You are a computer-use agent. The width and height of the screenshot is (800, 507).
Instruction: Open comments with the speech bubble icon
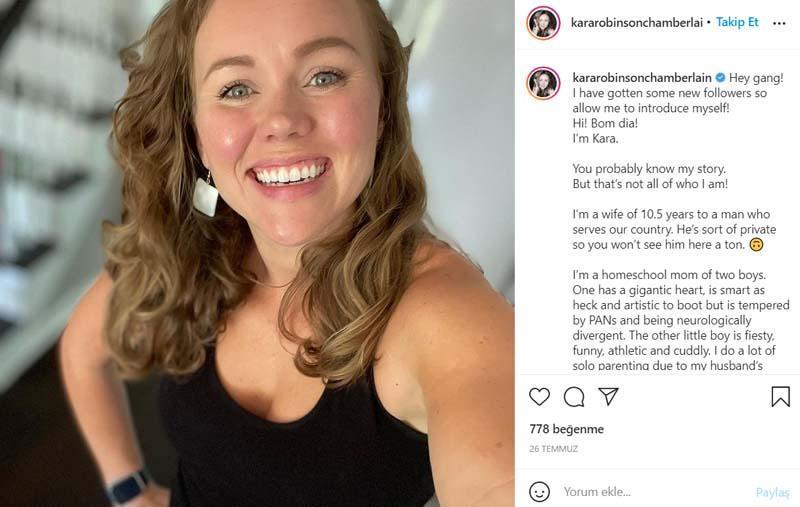[574, 397]
